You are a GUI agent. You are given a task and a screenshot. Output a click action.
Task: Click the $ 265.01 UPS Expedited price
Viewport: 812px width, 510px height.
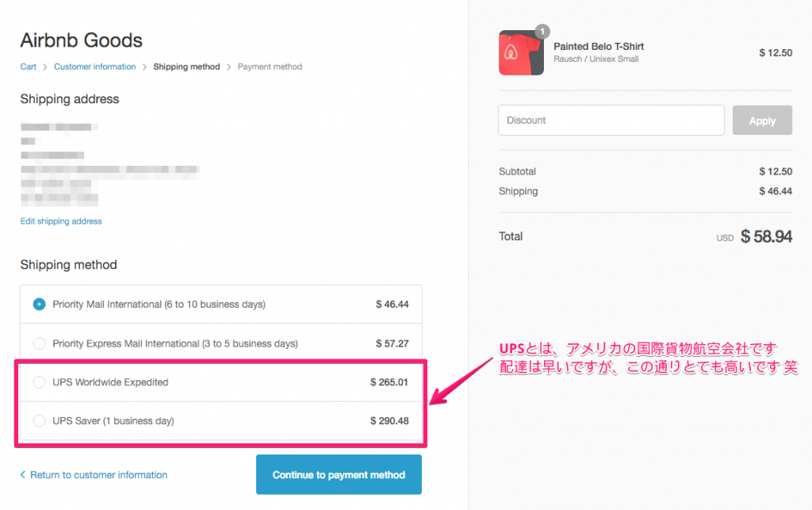[x=389, y=382]
